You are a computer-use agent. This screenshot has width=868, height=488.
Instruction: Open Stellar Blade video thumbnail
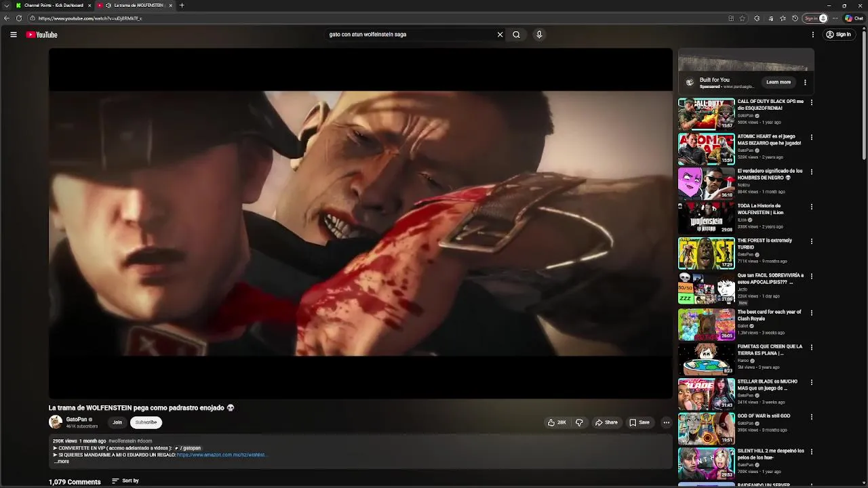coord(706,393)
